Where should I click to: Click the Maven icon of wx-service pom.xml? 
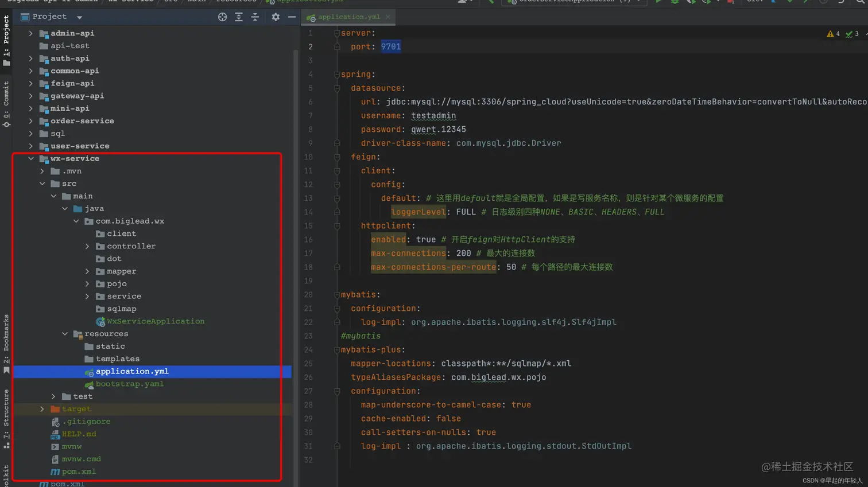point(55,472)
